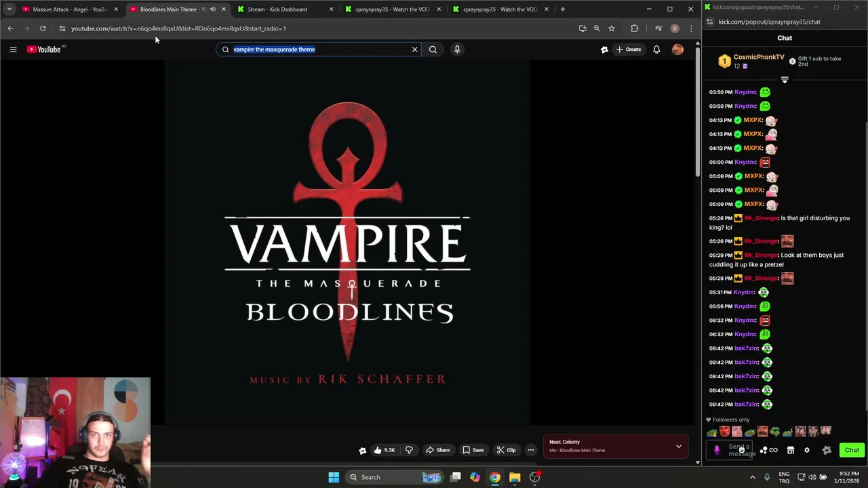This screenshot has width=868, height=488.
Task: Click the three dots icon in chat toolbar
Action: coord(764,450)
